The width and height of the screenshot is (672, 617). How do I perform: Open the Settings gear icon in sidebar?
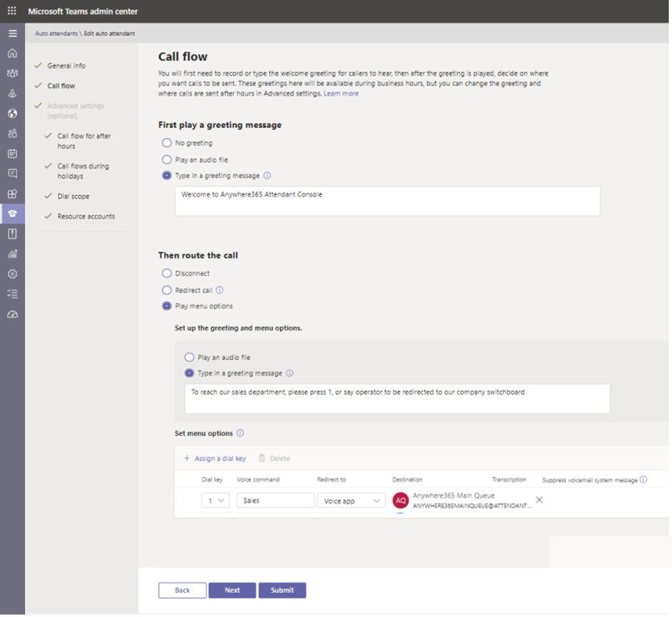coord(12,274)
